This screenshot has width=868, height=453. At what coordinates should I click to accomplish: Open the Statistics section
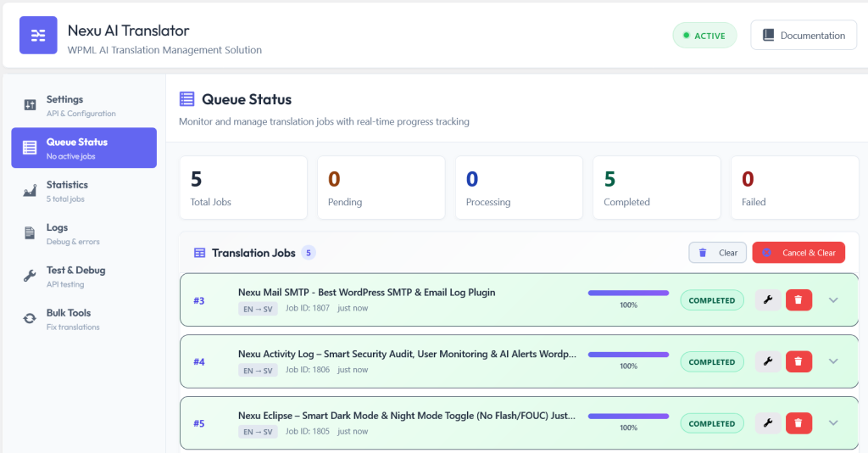point(84,191)
